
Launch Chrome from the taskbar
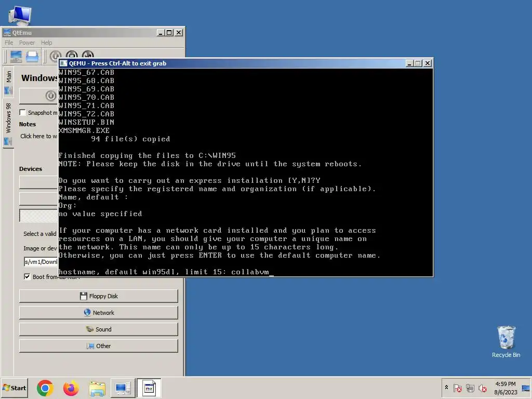(x=45, y=388)
